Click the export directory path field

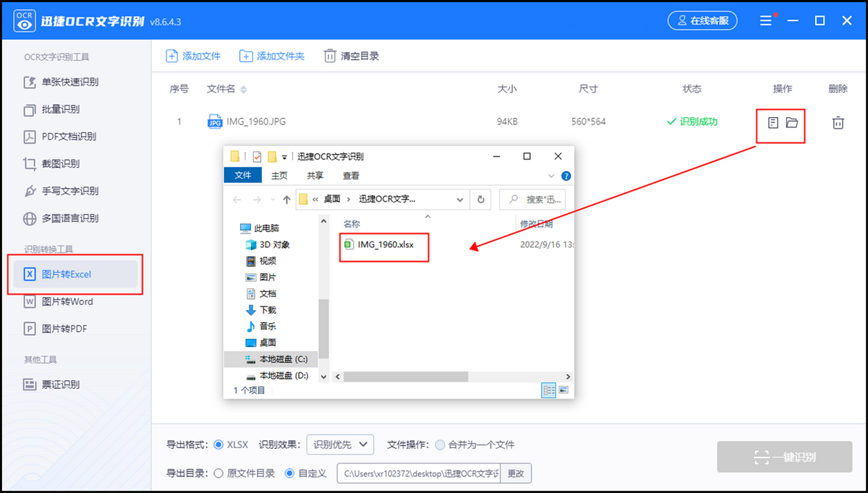click(419, 473)
